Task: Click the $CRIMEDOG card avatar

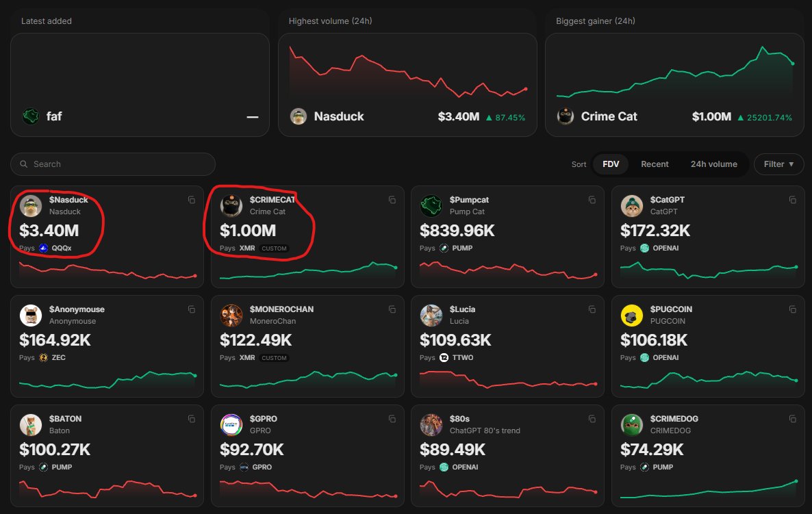Action: click(x=632, y=425)
